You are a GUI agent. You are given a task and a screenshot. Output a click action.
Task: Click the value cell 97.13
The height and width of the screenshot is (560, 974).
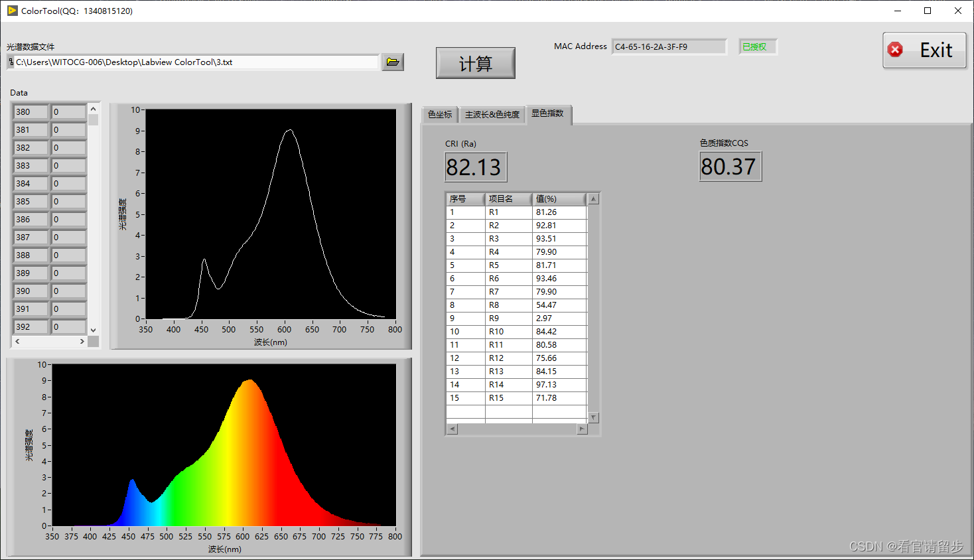[x=559, y=385]
